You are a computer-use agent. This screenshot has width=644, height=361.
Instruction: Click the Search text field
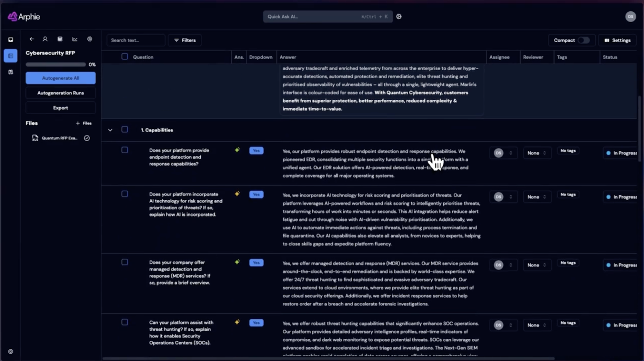click(x=136, y=40)
